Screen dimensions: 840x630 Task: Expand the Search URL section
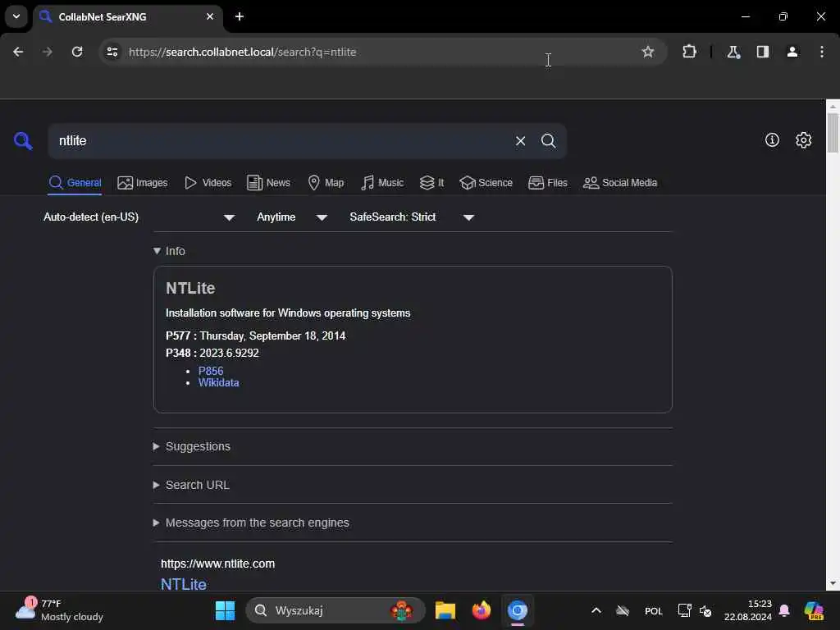(x=191, y=485)
